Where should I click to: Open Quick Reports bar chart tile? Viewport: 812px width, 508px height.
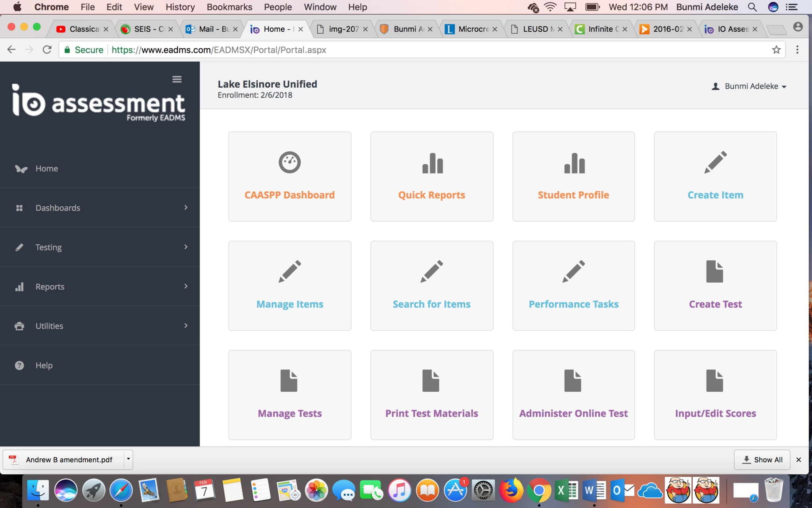pos(432,177)
